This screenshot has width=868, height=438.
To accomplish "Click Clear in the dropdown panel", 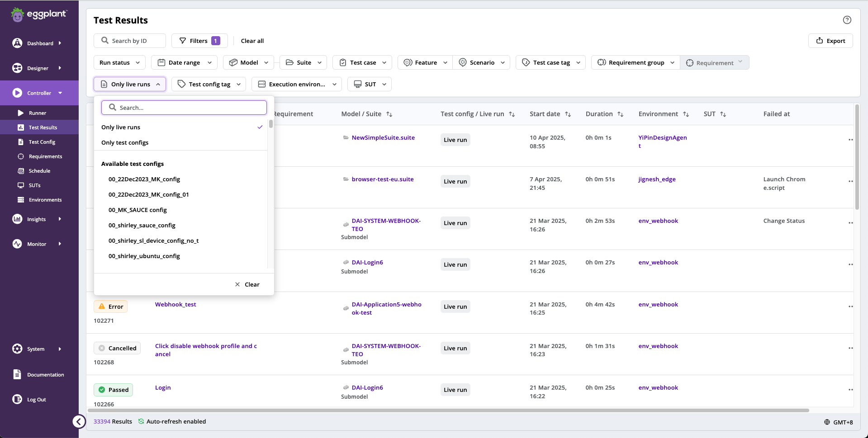I will point(247,284).
